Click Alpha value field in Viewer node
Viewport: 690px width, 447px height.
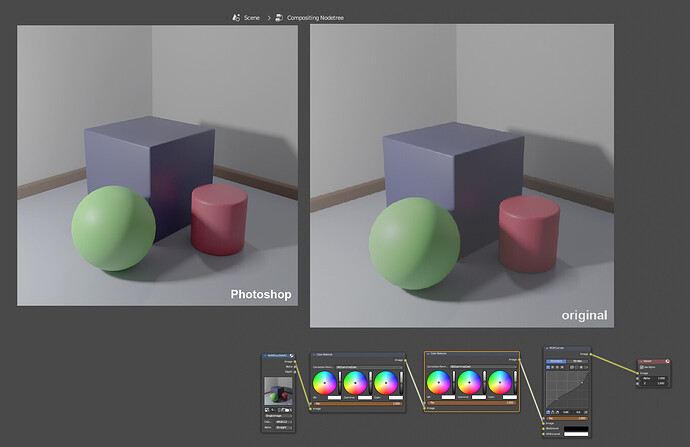(654, 378)
